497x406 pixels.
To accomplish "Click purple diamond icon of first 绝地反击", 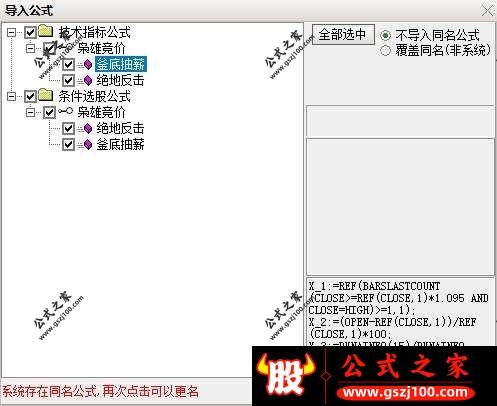I will tap(88, 80).
